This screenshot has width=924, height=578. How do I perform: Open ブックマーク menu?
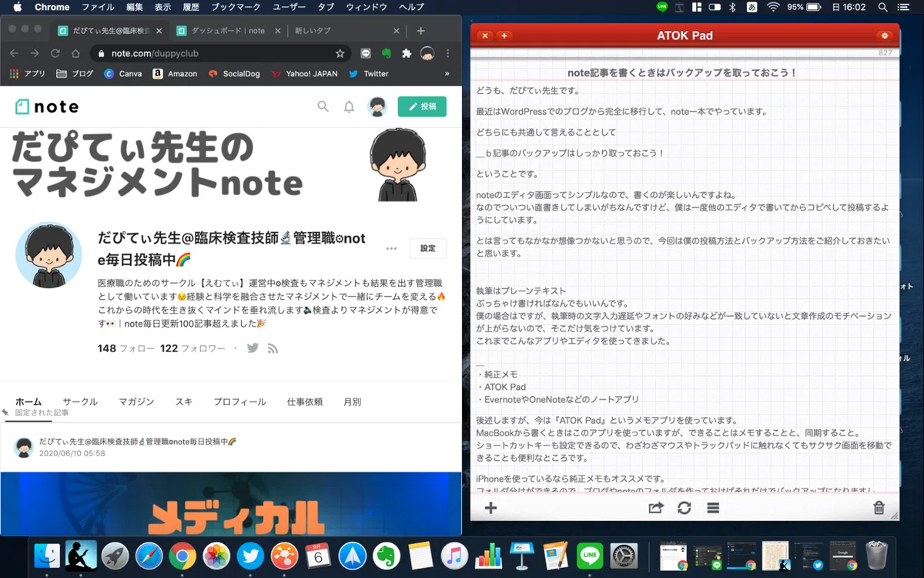click(x=236, y=7)
